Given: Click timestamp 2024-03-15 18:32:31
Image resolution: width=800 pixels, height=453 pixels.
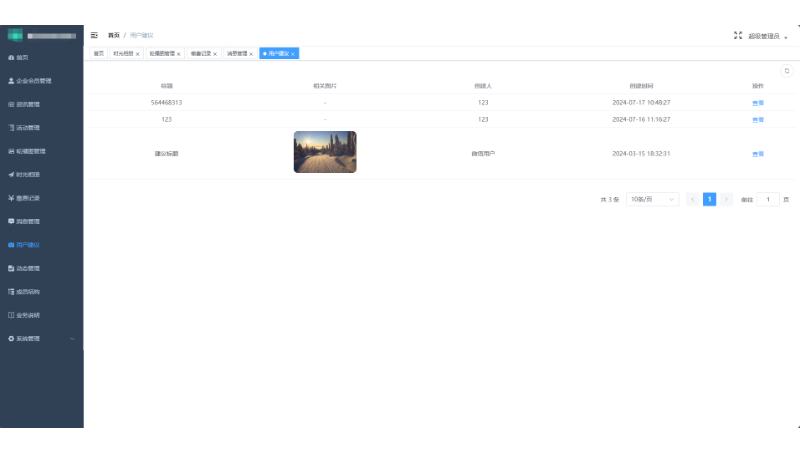Looking at the screenshot, I should [641, 154].
